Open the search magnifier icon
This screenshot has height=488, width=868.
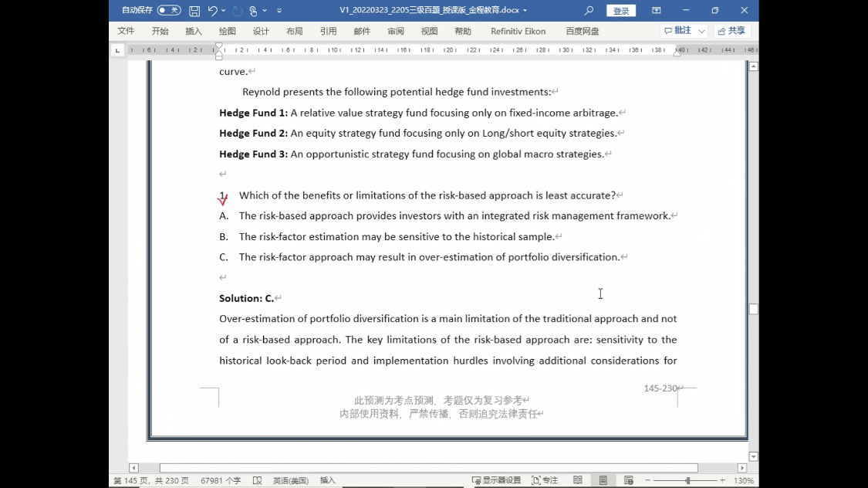[x=589, y=11]
